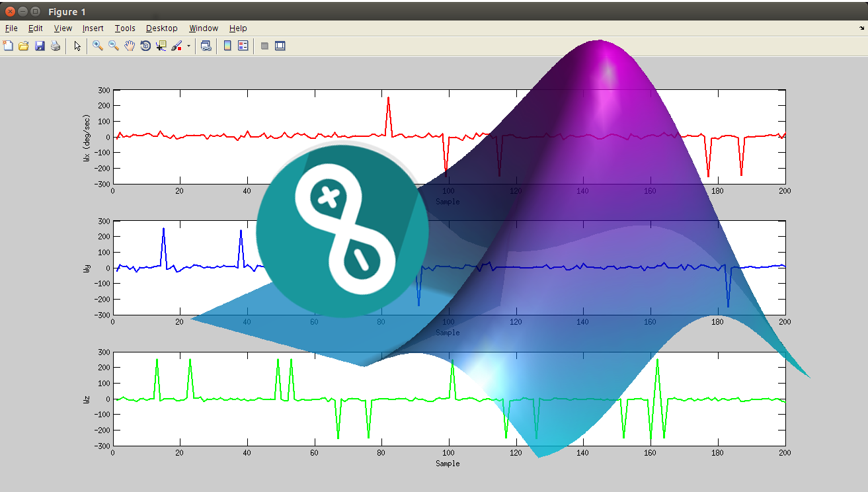Click the dock figure arrow beside the menu bar

pos(861,28)
